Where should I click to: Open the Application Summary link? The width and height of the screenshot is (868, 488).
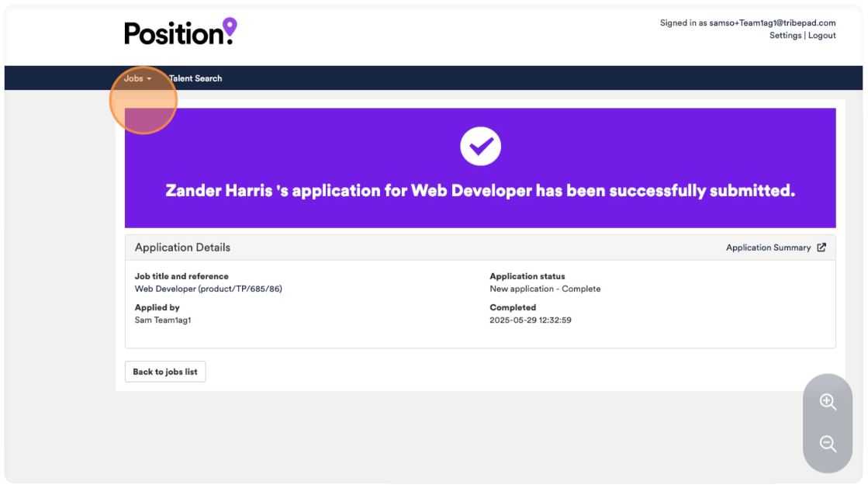point(769,247)
